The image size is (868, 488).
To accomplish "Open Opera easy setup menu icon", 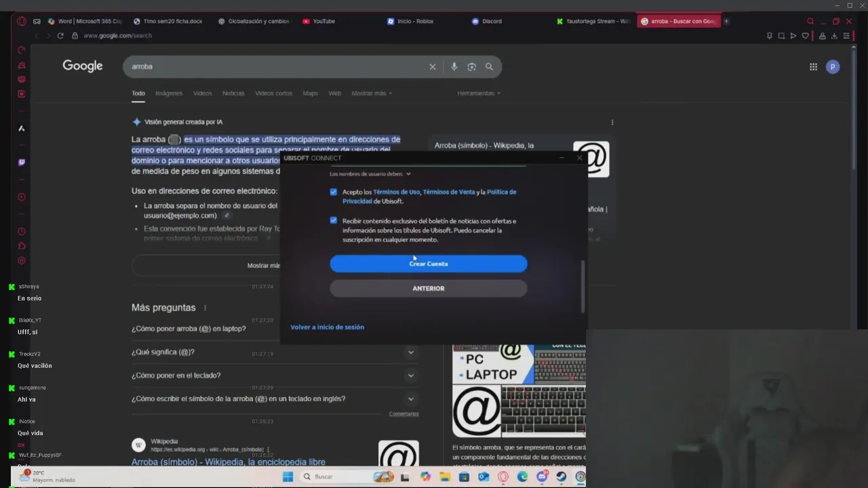I will 846,35.
